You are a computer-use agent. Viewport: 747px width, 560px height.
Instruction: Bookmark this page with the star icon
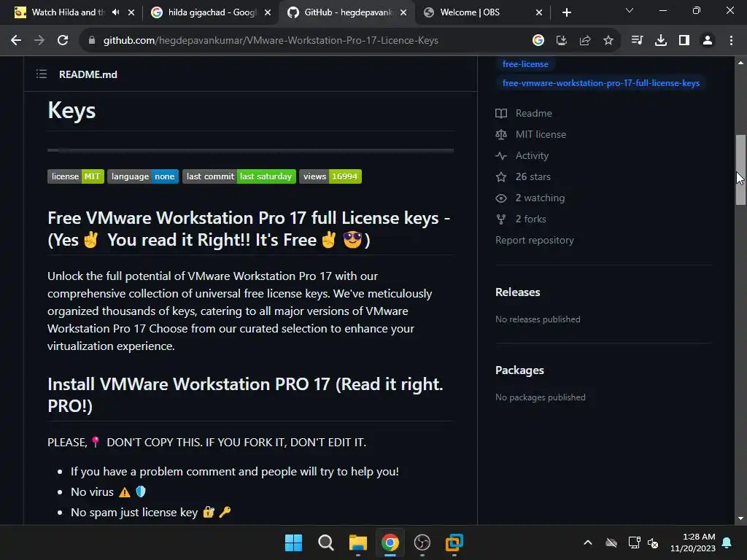tap(608, 41)
